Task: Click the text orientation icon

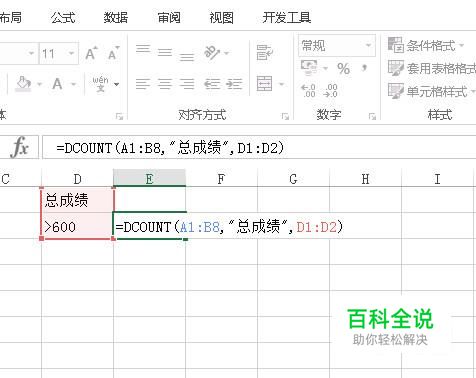Action: pyautogui.click(x=212, y=53)
